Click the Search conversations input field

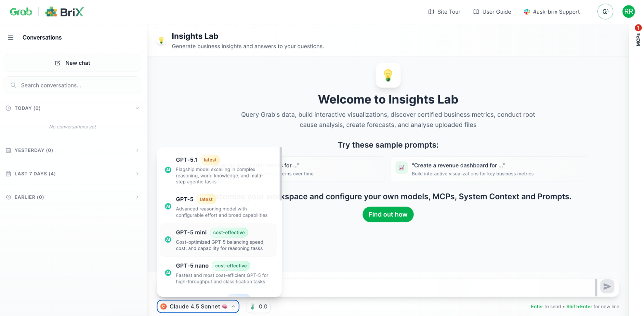[77, 85]
